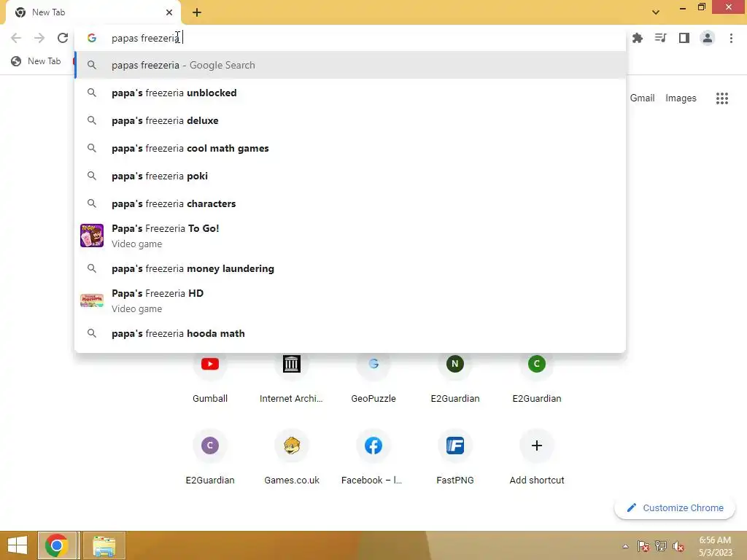Click the Papa's Freezeria To Go! thumbnail
The height and width of the screenshot is (560, 747).
pyautogui.click(x=92, y=236)
